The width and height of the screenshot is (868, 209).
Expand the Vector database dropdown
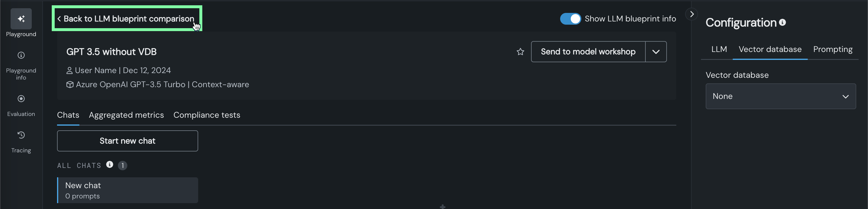[780, 96]
